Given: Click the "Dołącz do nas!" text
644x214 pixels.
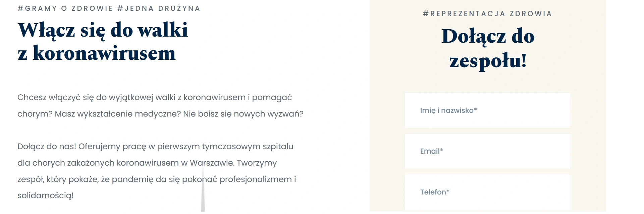Looking at the screenshot, I should 47,146.
